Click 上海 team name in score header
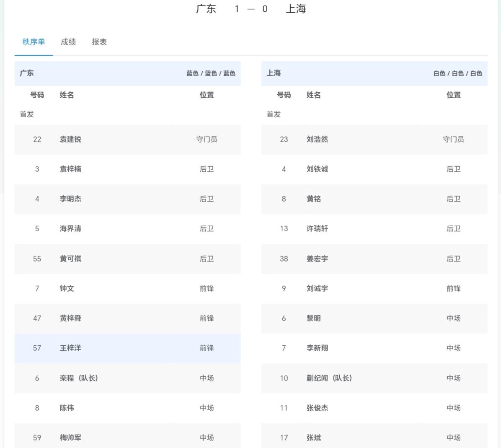The image size is (501, 448). (296, 9)
